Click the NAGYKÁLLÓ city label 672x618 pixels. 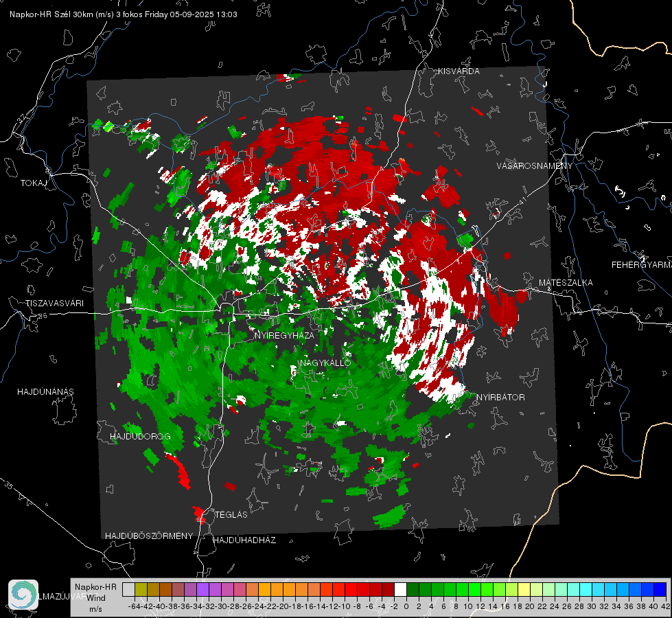point(325,363)
